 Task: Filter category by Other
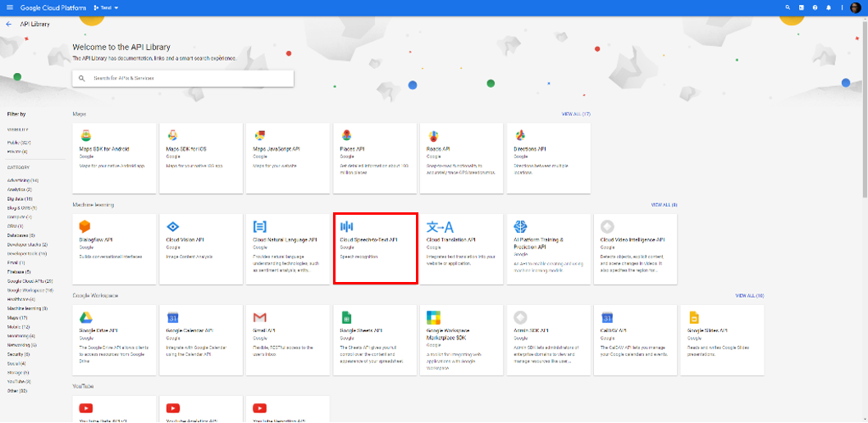(17, 390)
